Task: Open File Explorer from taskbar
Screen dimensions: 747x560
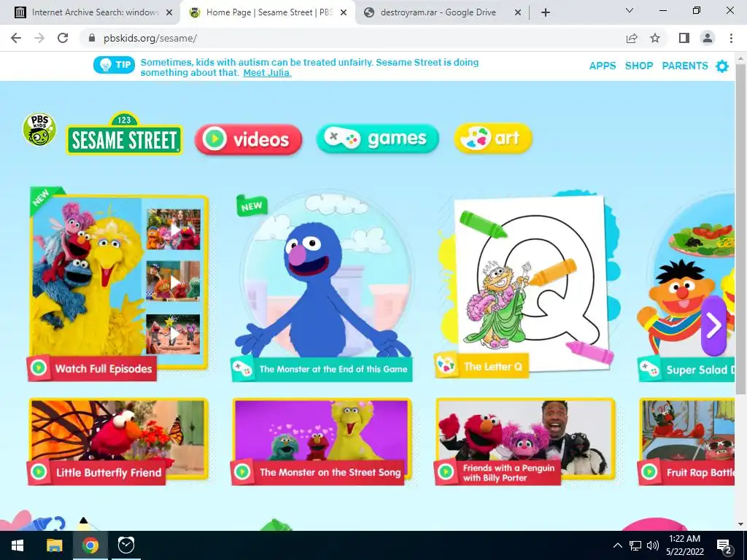Action: point(54,545)
